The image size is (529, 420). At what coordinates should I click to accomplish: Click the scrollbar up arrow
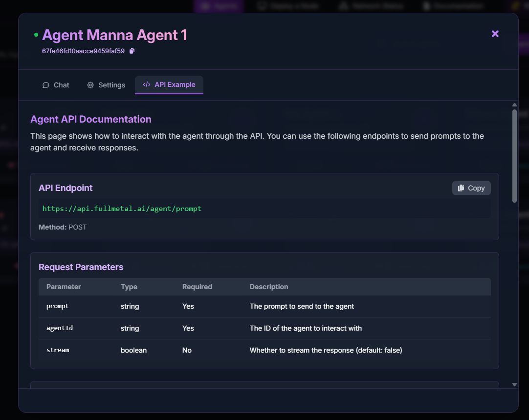pos(514,105)
